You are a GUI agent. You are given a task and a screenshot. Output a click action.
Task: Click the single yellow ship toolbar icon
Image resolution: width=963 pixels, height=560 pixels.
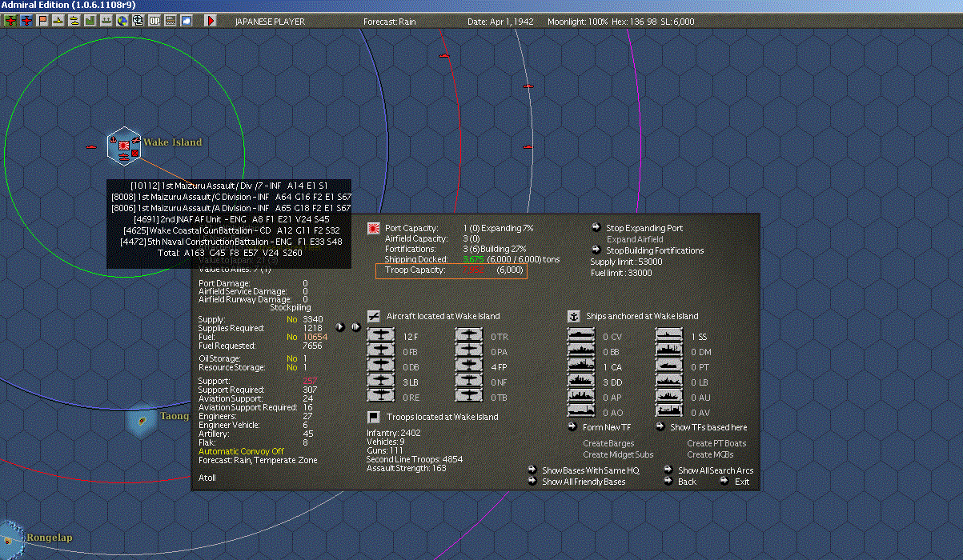[x=58, y=20]
